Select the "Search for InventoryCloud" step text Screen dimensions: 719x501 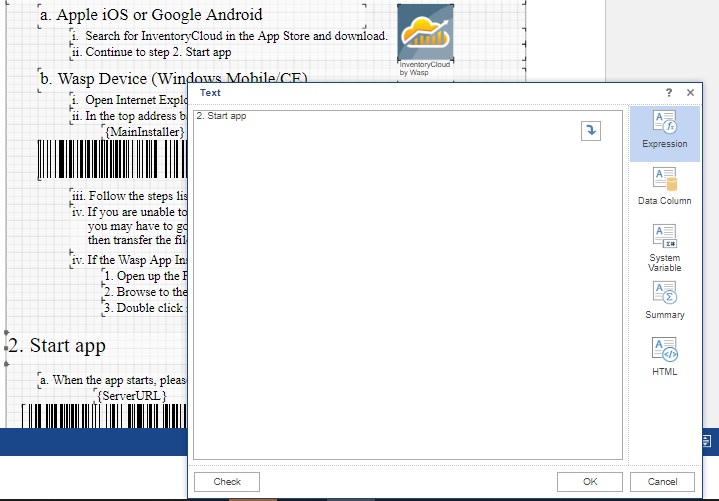click(235, 36)
